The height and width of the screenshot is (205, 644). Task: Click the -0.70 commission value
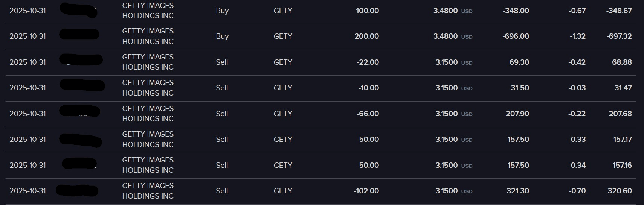click(577, 191)
